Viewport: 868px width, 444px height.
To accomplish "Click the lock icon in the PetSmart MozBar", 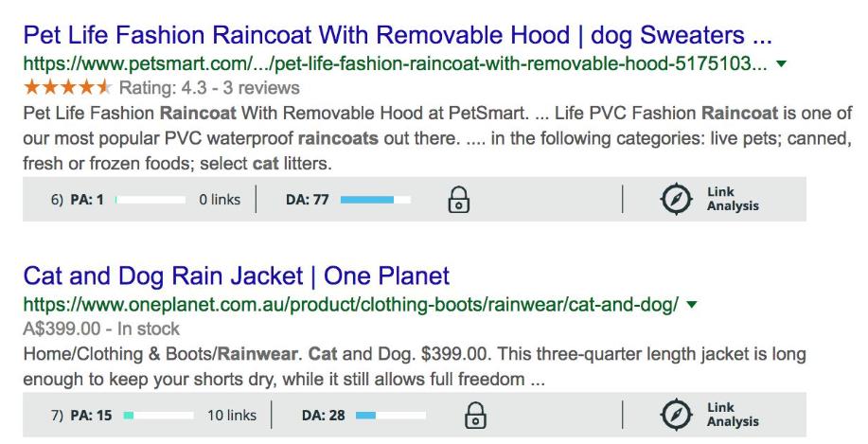I will [459, 201].
